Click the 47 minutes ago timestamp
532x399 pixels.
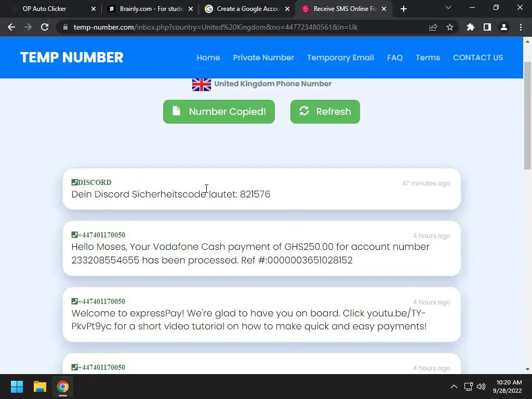tap(426, 183)
